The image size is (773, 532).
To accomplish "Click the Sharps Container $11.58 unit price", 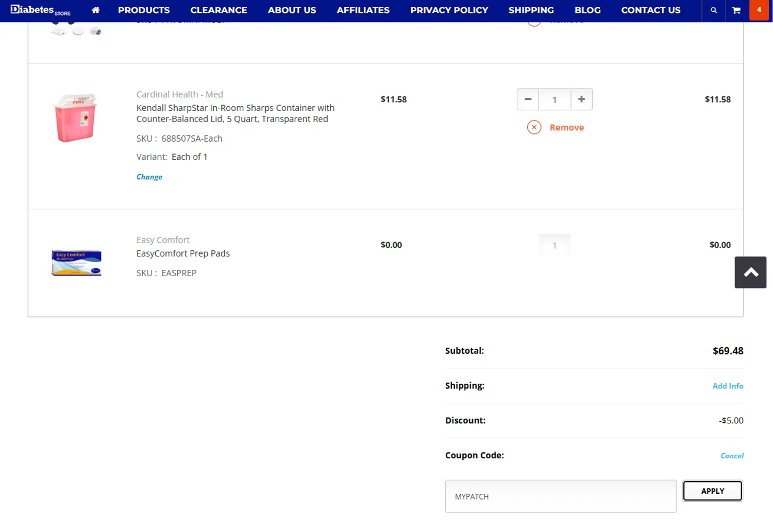I will click(x=394, y=99).
